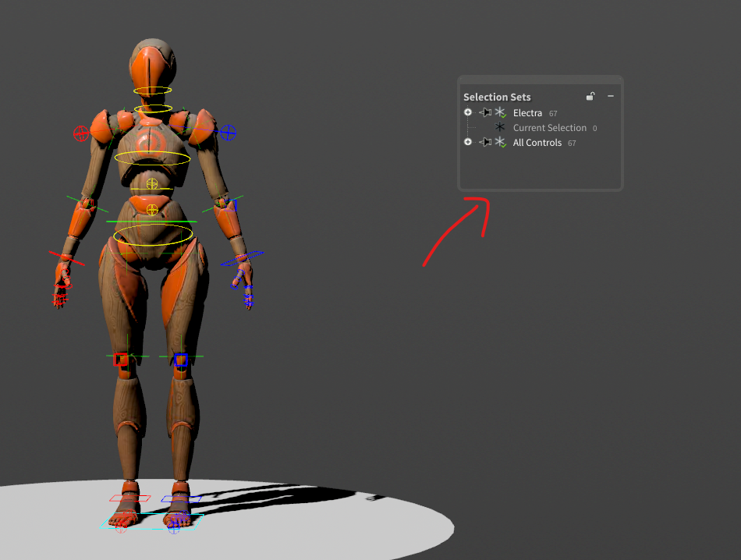Select the red square knee control

click(x=120, y=360)
